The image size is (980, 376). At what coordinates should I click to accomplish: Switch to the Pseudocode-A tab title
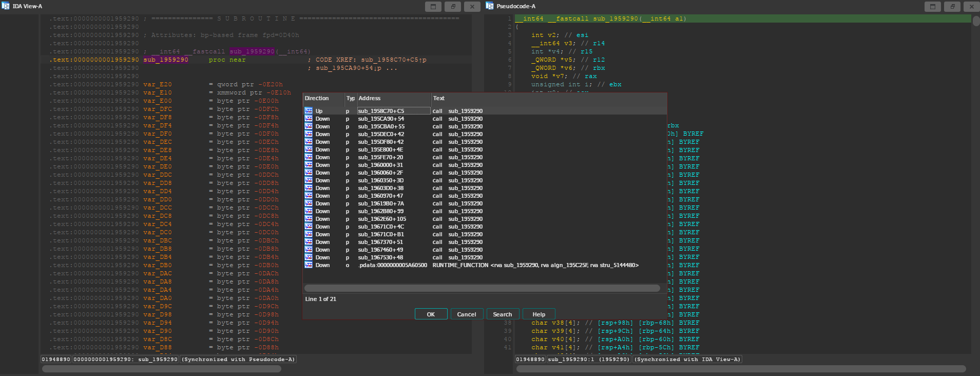pyautogui.click(x=516, y=6)
